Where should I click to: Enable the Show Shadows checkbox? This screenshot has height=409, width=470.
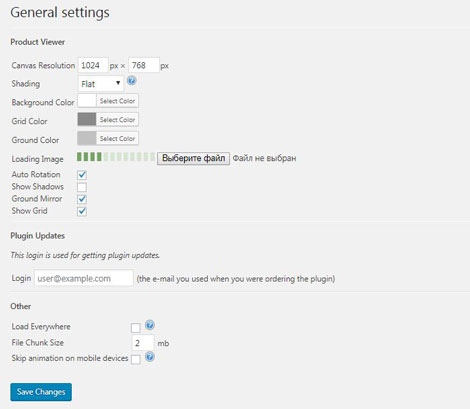(82, 187)
